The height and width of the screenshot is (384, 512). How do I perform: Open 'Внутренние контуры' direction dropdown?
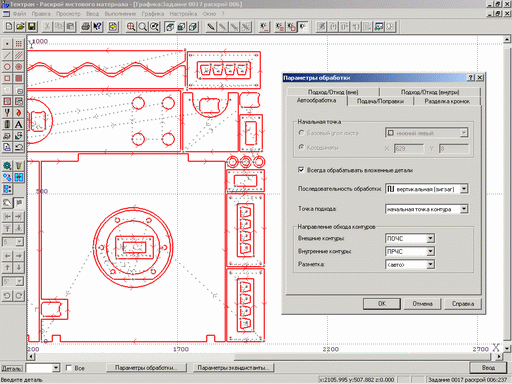pyautogui.click(x=430, y=251)
